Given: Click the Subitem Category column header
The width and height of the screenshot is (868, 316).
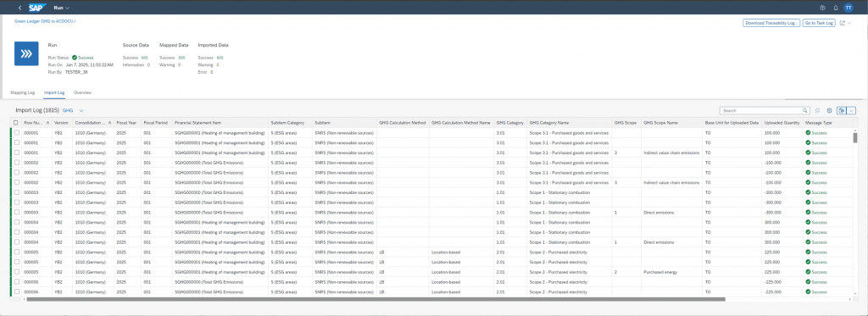Looking at the screenshot, I should coord(290,122).
